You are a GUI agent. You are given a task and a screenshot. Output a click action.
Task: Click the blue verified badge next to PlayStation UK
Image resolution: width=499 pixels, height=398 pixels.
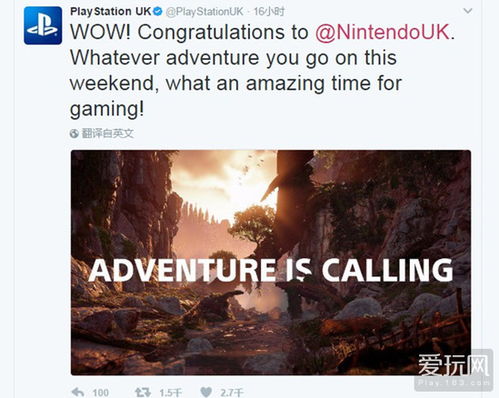pyautogui.click(x=158, y=11)
